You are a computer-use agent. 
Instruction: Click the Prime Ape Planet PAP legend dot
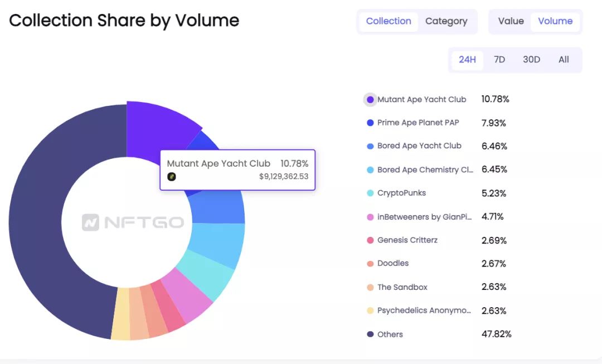pyautogui.click(x=370, y=123)
